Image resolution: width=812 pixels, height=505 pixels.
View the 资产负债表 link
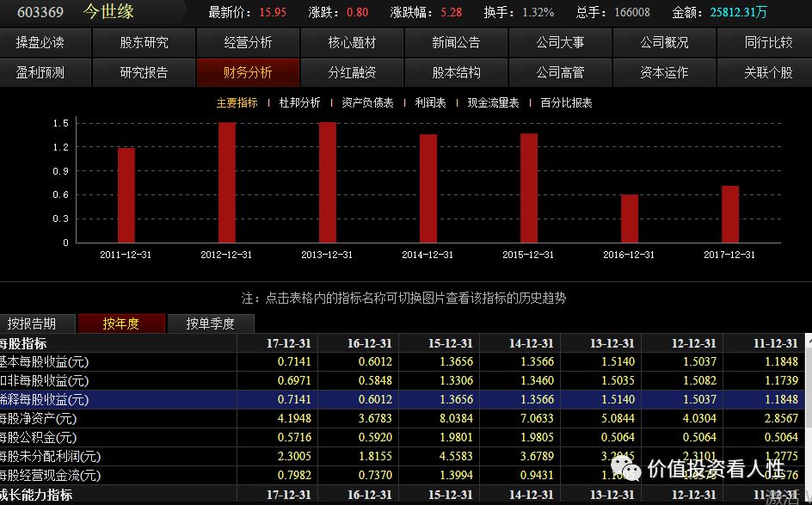tap(367, 102)
